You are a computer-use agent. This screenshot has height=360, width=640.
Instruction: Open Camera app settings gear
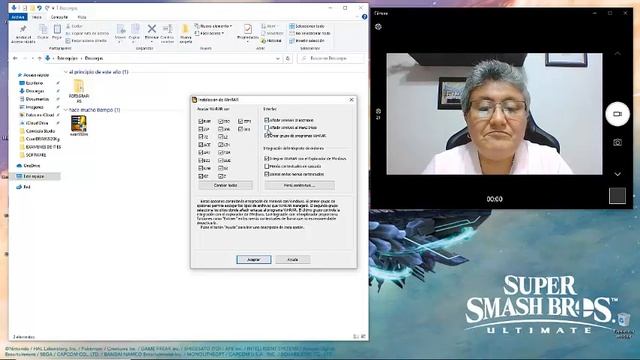[378, 27]
